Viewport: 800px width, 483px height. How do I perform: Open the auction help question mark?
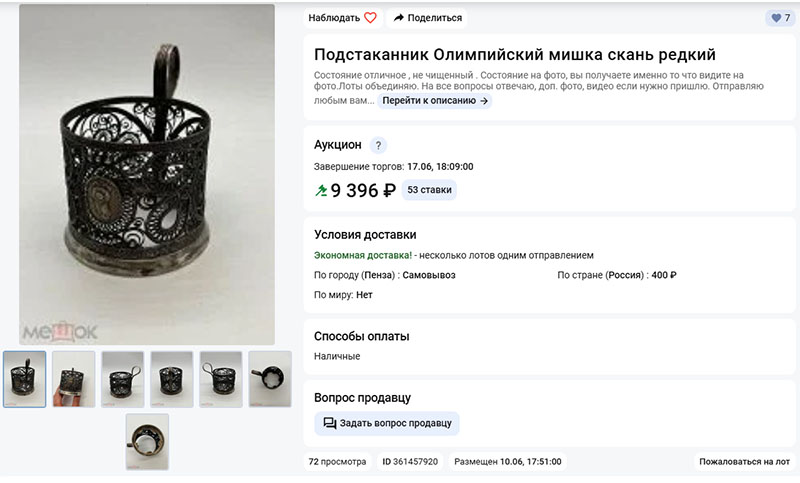click(378, 145)
